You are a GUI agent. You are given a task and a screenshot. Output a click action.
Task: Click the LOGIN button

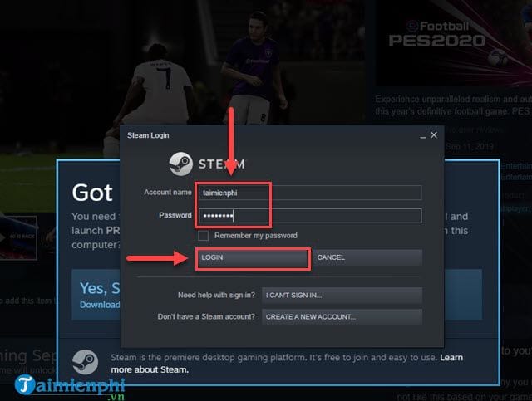click(x=253, y=257)
